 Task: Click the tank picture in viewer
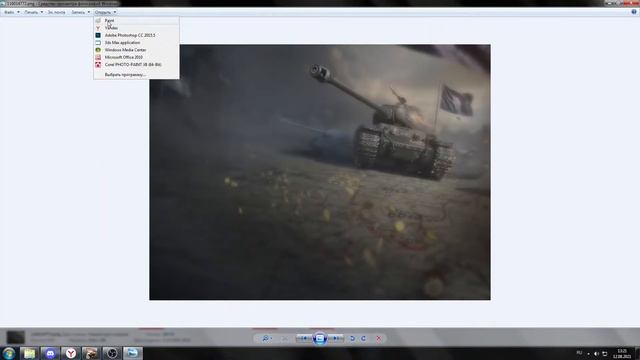[320, 172]
